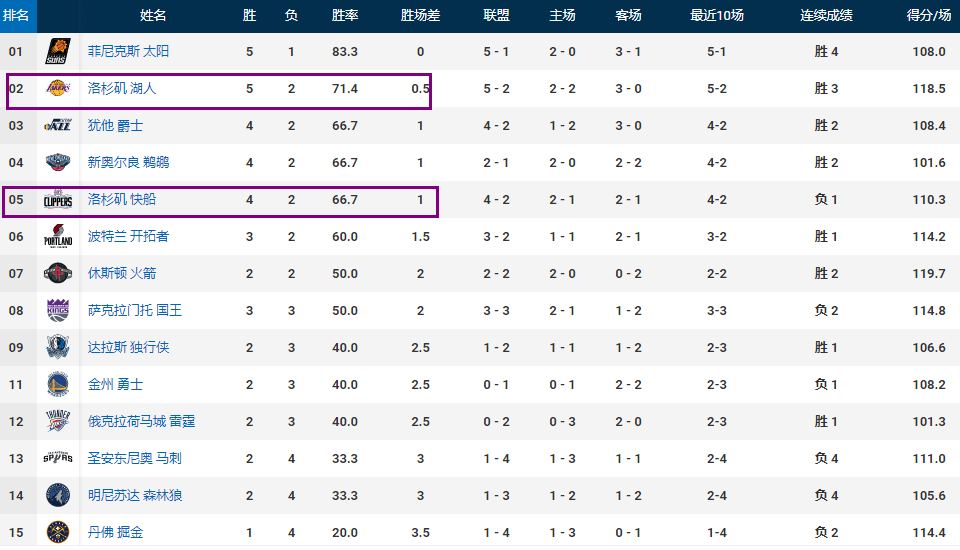
Task: Open the 洛杉矶 湖人 team link
Action: (x=122, y=88)
